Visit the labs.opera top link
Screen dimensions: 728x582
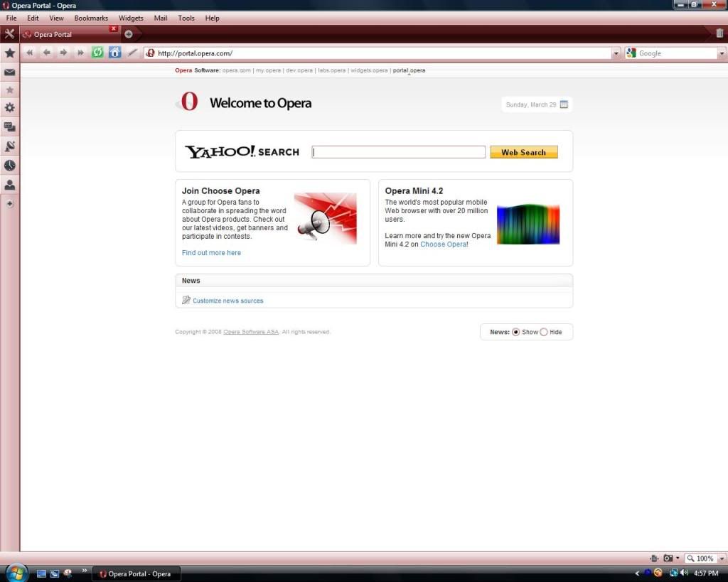point(331,70)
